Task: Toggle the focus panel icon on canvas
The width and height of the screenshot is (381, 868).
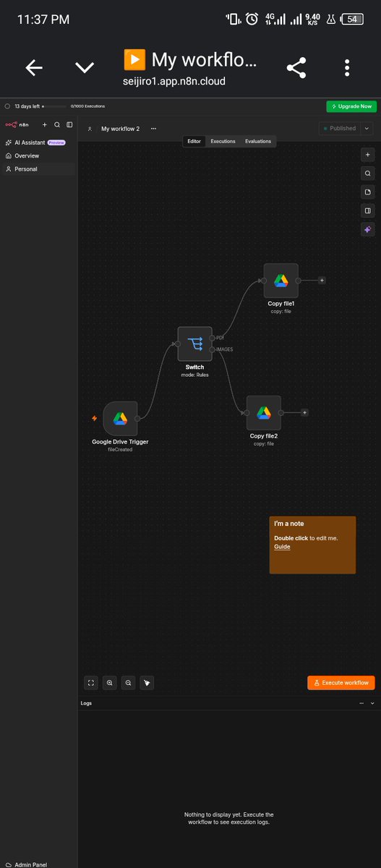Action: [368, 211]
